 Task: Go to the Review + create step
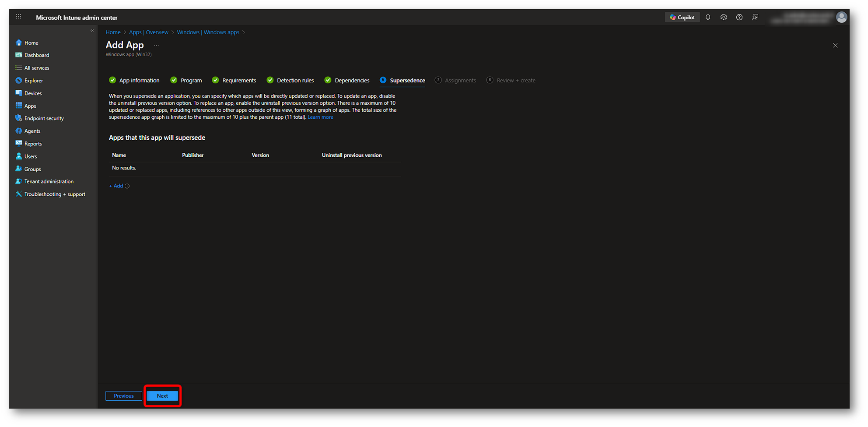[x=511, y=80]
